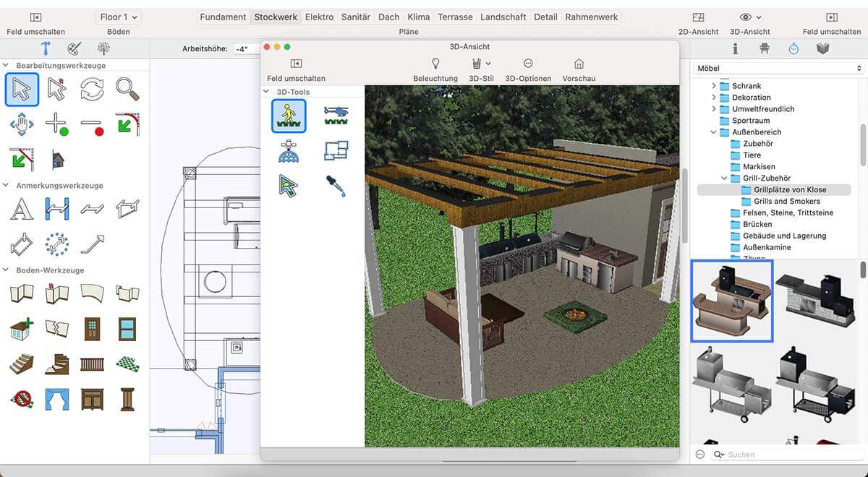868x477 pixels.
Task: Select the helicopter fly-around 3D tool
Action: pyautogui.click(x=336, y=116)
